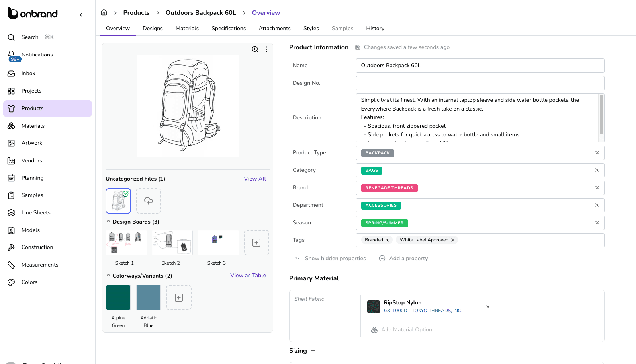Click the home icon in breadcrumb
The width and height of the screenshot is (636, 364).
104,12
